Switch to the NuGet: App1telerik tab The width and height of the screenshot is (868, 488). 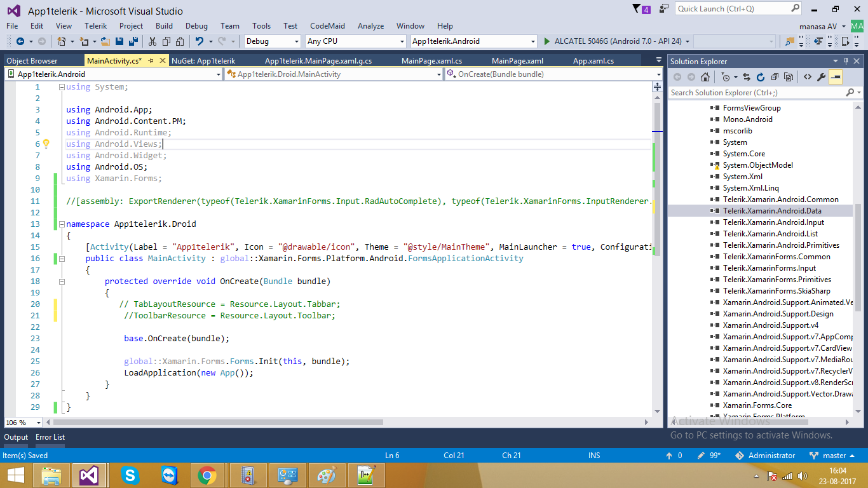[203, 61]
